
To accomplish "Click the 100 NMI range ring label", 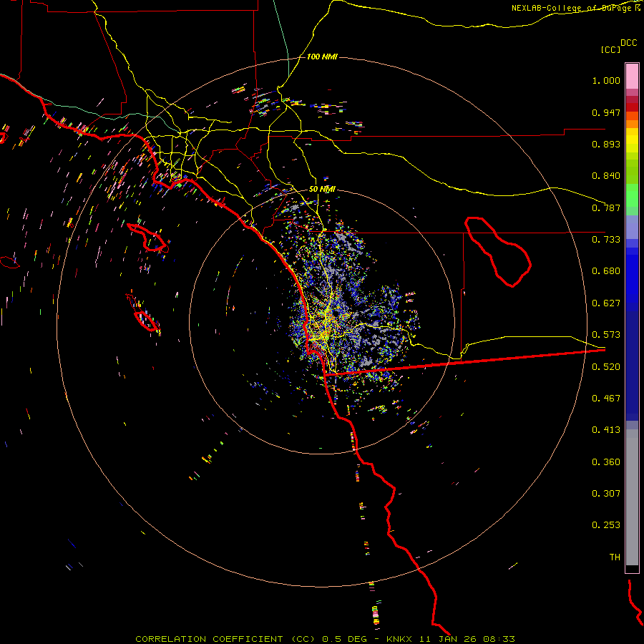I will coord(322,57).
